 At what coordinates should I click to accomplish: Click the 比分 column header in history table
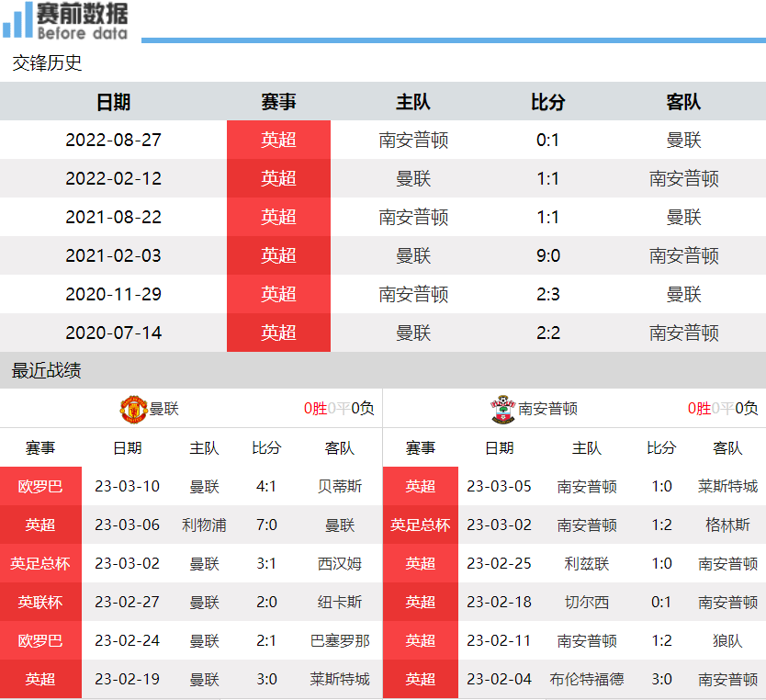point(548,102)
